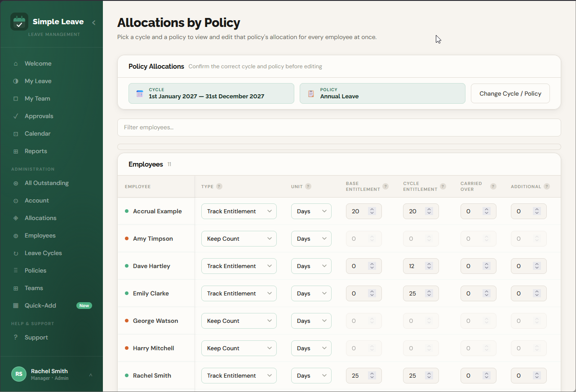Open Unit dropdown for George Watson
Screen dimensions: 576x392
click(311, 321)
